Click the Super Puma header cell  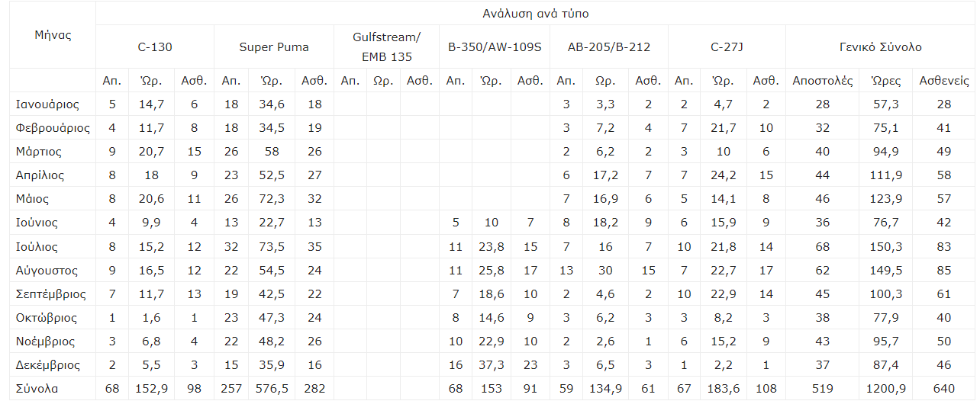pos(274,47)
